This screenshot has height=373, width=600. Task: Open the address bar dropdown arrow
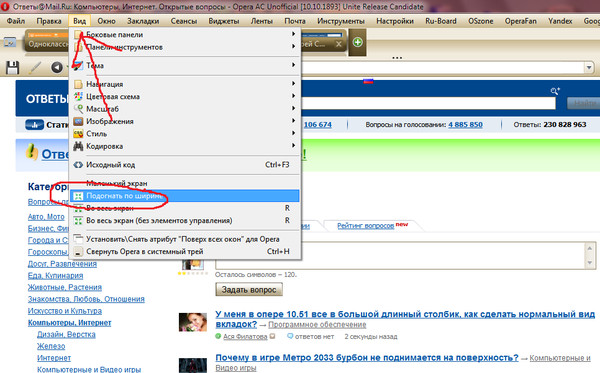[x=589, y=68]
